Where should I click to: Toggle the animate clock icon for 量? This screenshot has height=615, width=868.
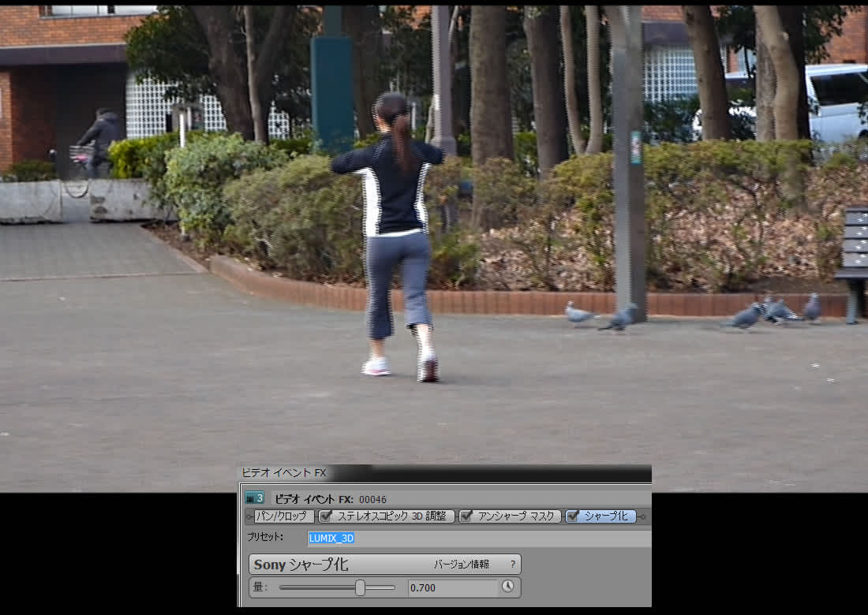tap(508, 587)
